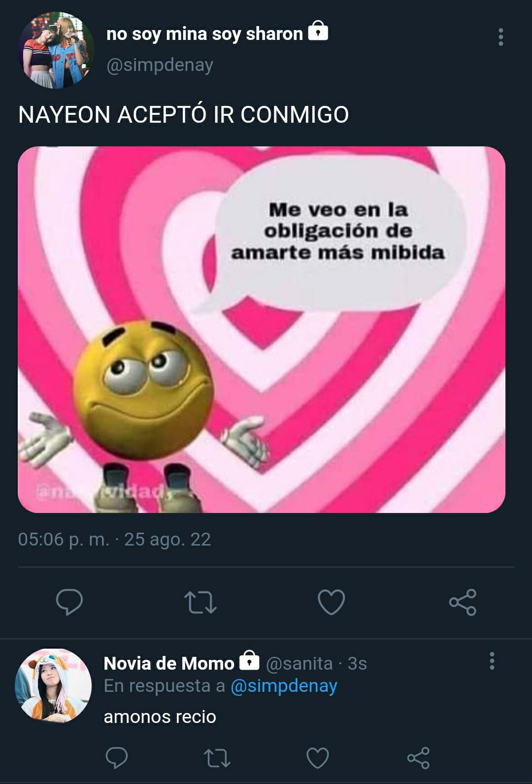The width and height of the screenshot is (532, 784).
Task: Open the 'Novia de Momo' profile
Action: 169,663
